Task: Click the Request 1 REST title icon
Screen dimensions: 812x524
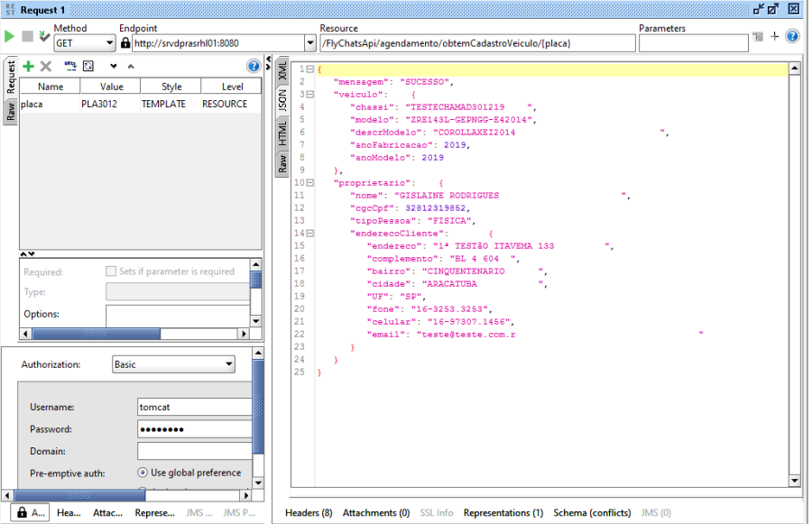Action: tap(10, 9)
